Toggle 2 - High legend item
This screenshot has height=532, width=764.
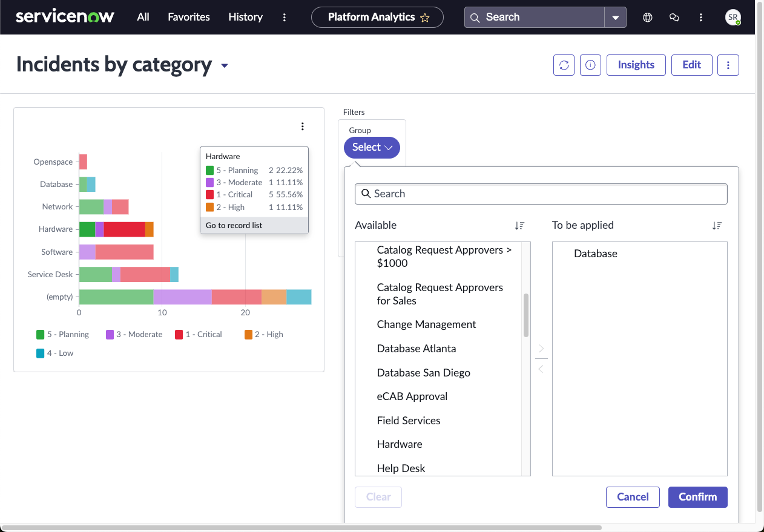pos(264,334)
